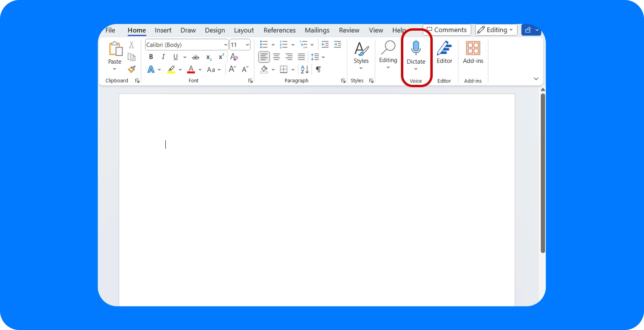The image size is (644, 330).
Task: Open the Comments button
Action: (x=447, y=30)
